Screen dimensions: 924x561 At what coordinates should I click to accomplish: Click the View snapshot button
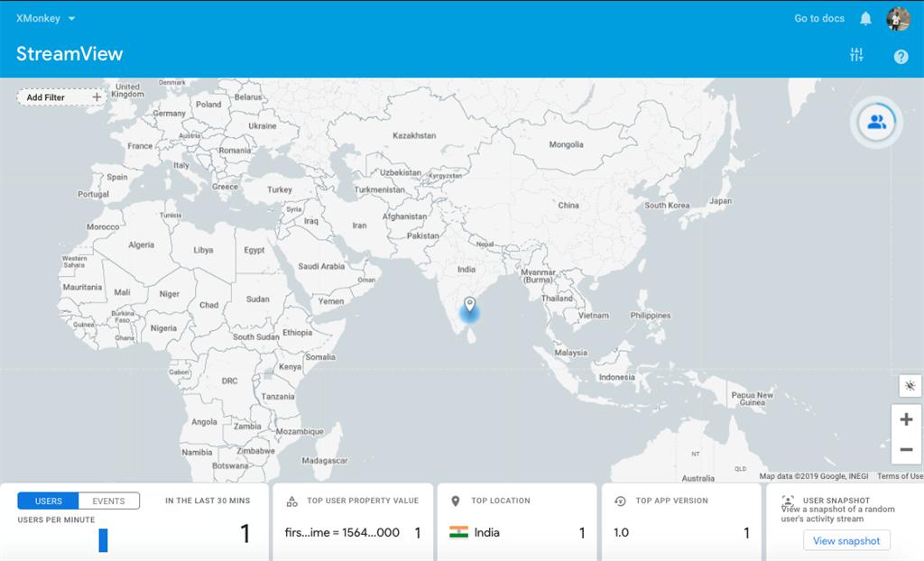coord(846,540)
